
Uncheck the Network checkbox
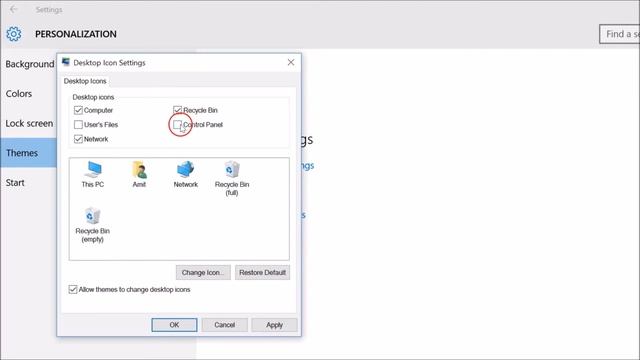78,139
